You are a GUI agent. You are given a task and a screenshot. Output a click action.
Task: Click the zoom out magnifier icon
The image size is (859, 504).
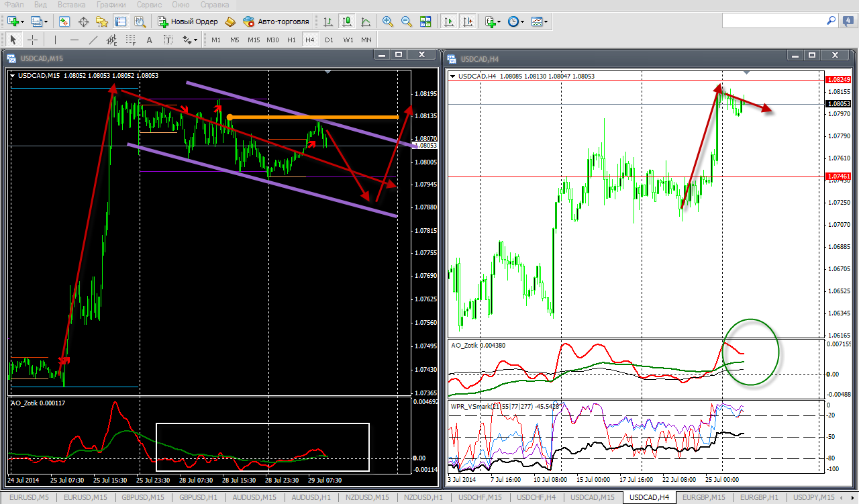406,21
